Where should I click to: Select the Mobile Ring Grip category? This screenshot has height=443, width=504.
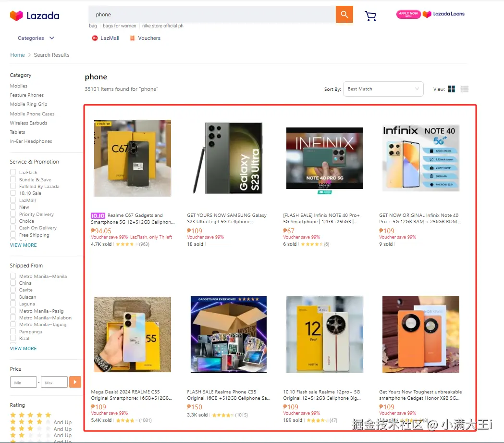pyautogui.click(x=29, y=104)
